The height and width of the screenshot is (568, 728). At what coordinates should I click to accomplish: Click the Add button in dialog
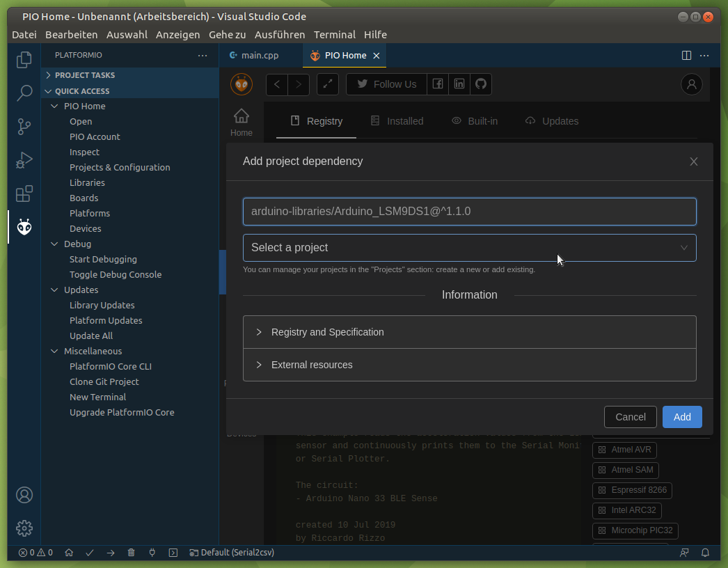(682, 417)
